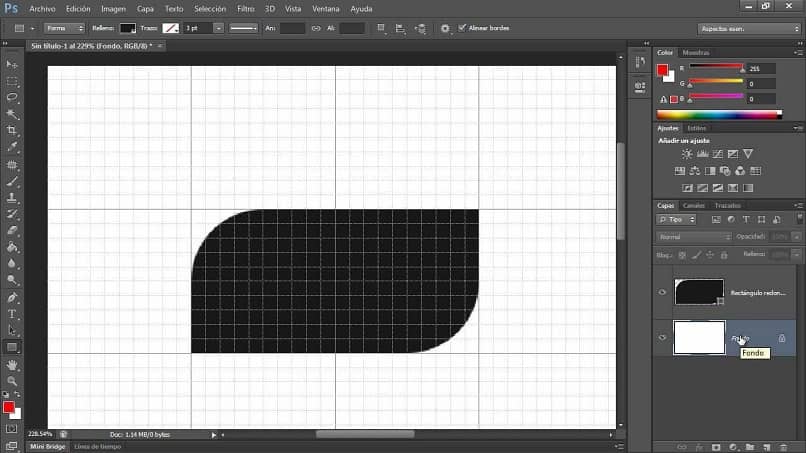Click the Rectángulo redondeado layer thumbnail

coord(699,292)
